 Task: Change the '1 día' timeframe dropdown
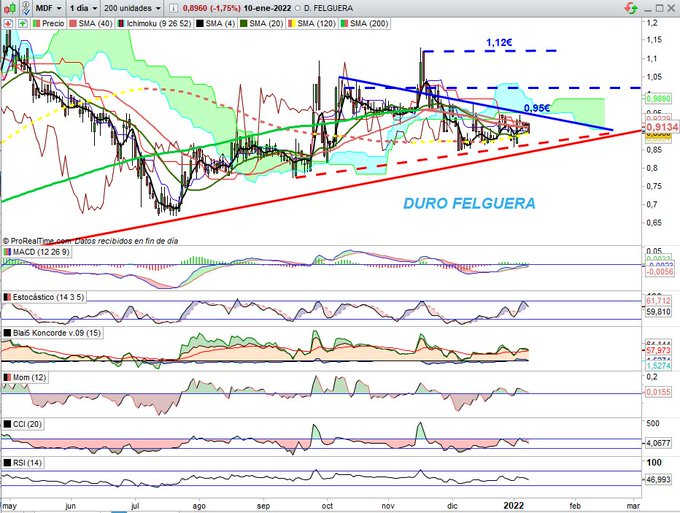click(83, 8)
